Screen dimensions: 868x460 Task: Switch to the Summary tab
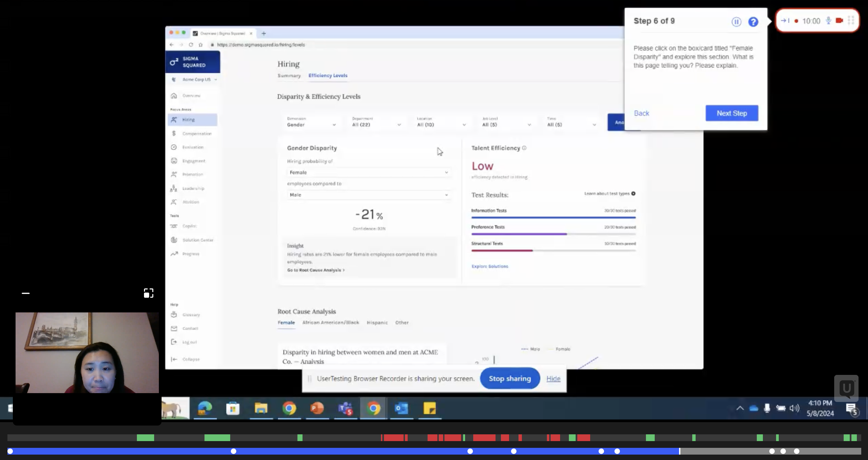click(x=289, y=76)
